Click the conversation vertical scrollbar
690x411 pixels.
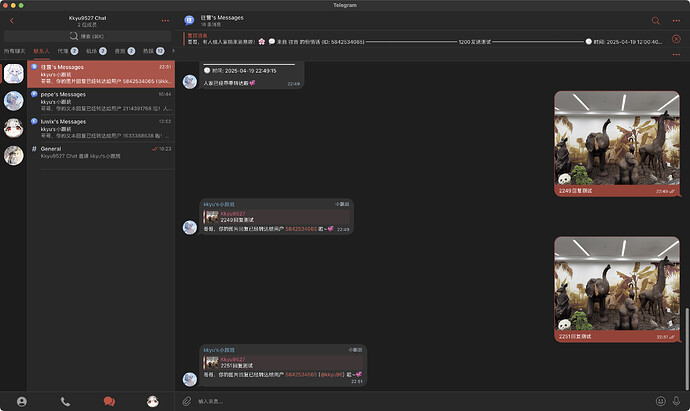[687, 348]
